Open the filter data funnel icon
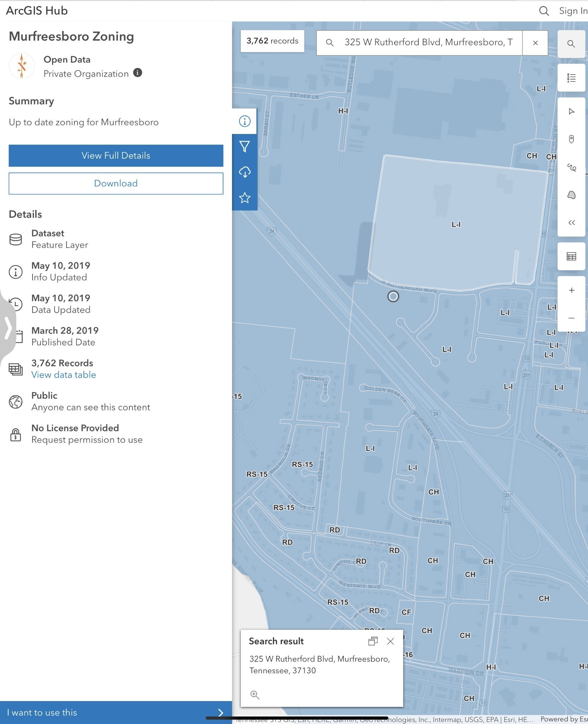Screen dimensions: 588x724 coord(245,147)
